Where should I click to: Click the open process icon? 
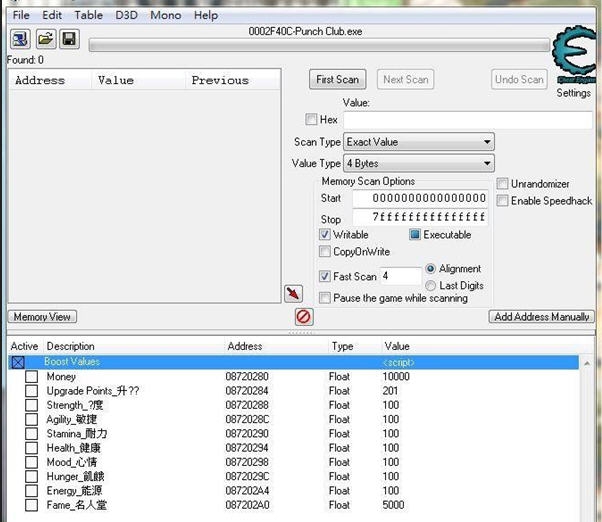point(20,39)
